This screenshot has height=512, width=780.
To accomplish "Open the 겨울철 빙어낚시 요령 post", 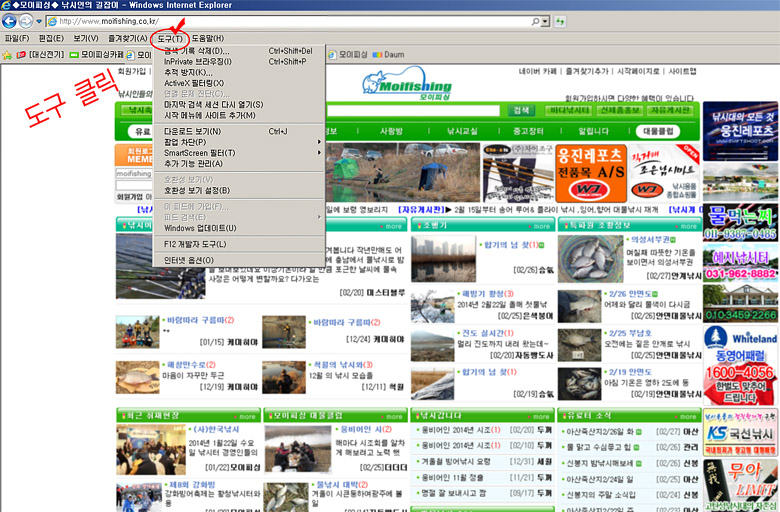I will tap(456, 462).
